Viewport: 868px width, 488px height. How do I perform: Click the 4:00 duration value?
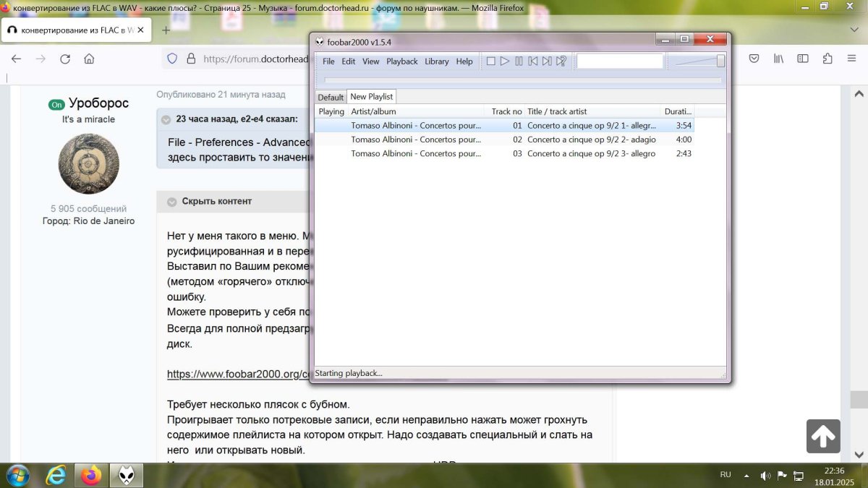[684, 140]
